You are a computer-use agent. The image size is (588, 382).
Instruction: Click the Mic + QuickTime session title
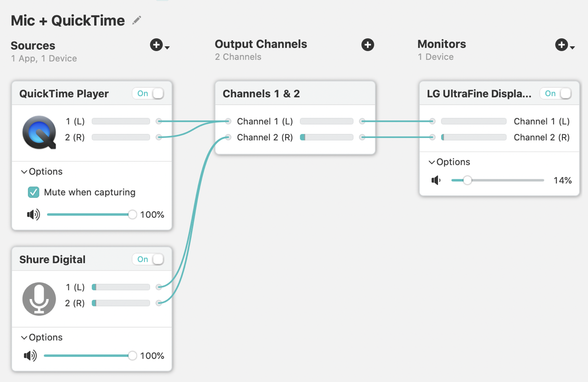(68, 21)
